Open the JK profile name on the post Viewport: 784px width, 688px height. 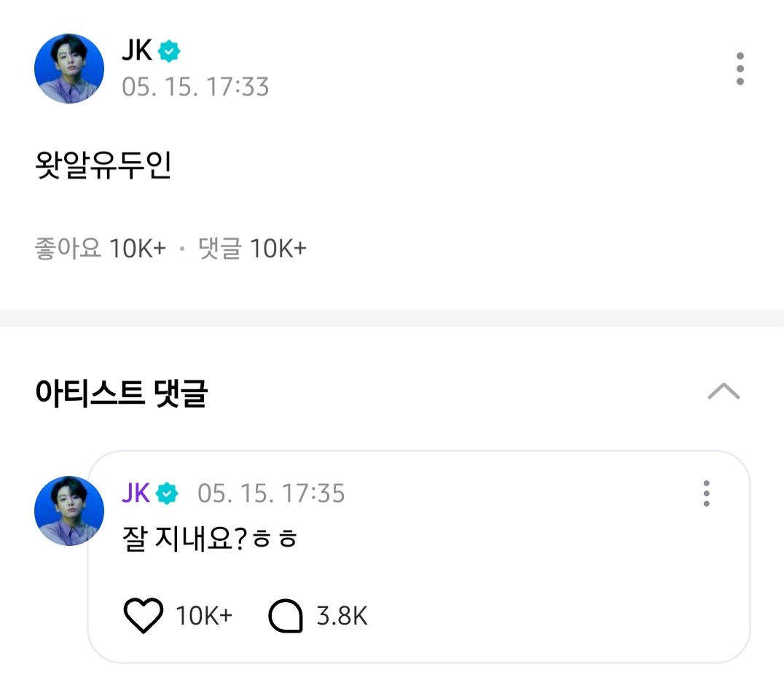pos(136,52)
